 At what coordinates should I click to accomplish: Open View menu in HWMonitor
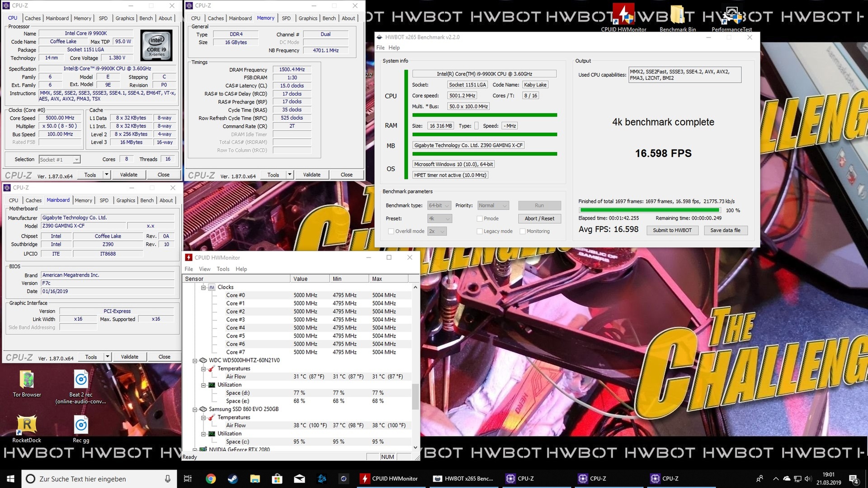click(205, 269)
